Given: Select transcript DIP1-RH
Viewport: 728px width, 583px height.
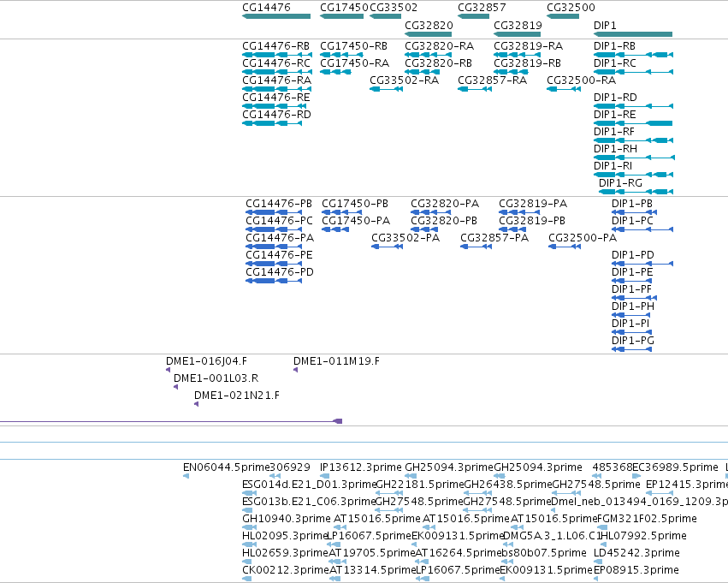Looking at the screenshot, I should click(x=634, y=158).
